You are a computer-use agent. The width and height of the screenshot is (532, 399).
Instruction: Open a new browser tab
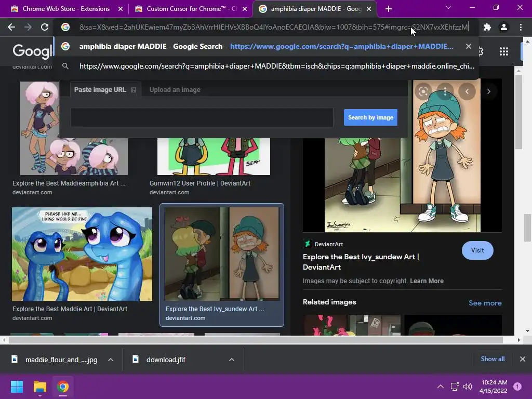pos(389,9)
